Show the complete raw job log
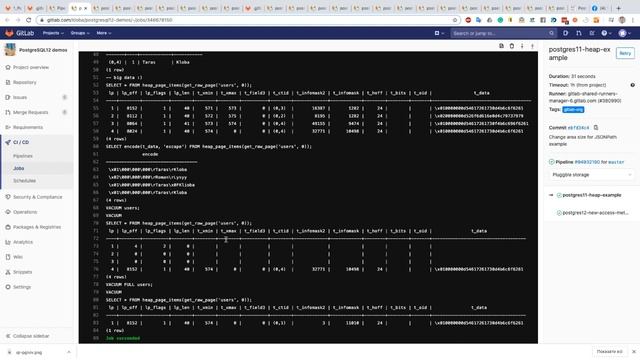The width and height of the screenshot is (640, 360). point(501,46)
